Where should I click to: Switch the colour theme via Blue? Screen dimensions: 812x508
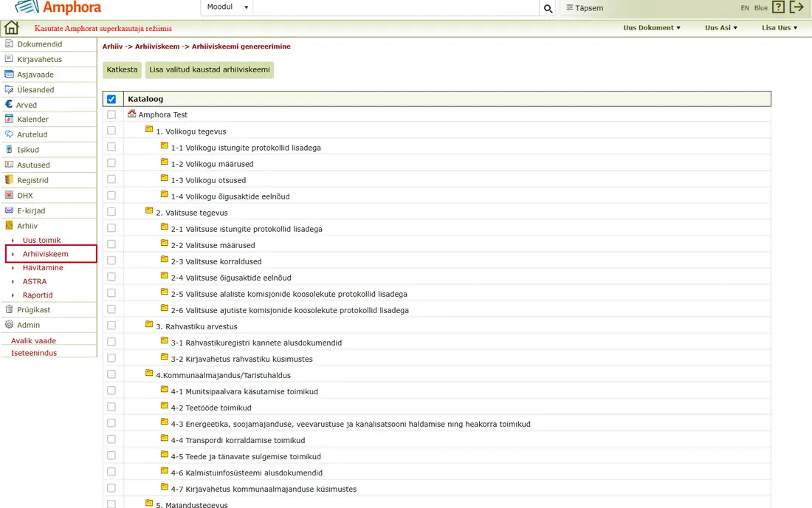pyautogui.click(x=761, y=8)
